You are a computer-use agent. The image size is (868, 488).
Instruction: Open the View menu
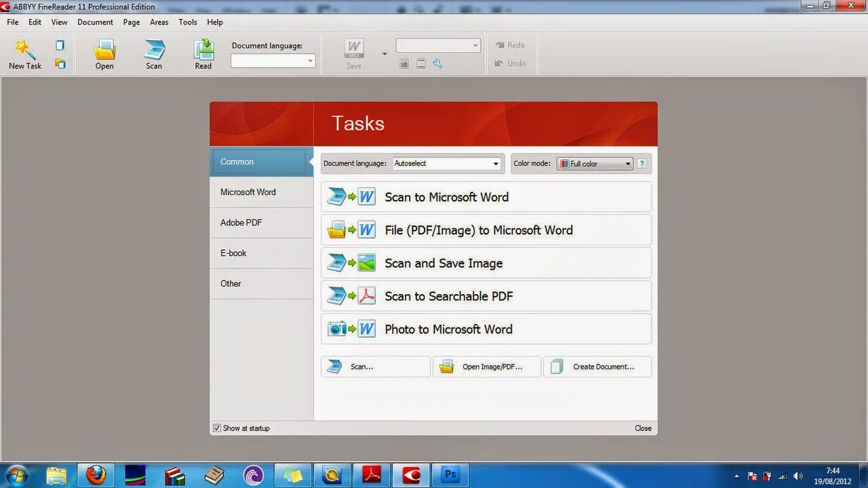pyautogui.click(x=60, y=22)
